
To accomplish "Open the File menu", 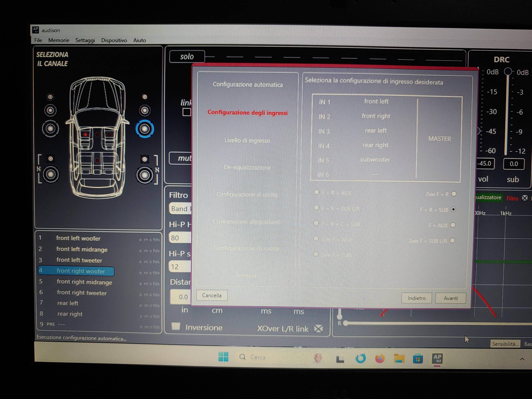I will [x=38, y=40].
